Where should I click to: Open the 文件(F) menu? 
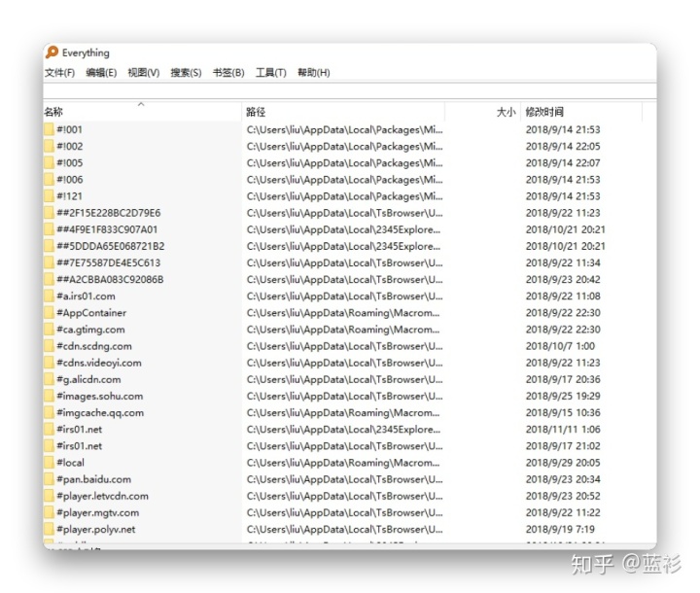coord(59,72)
